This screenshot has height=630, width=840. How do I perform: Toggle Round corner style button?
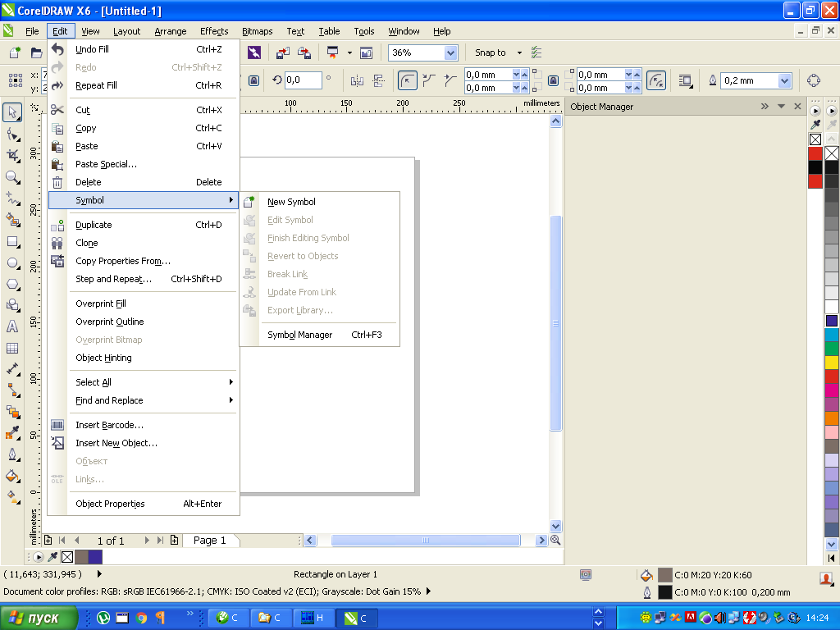[408, 81]
